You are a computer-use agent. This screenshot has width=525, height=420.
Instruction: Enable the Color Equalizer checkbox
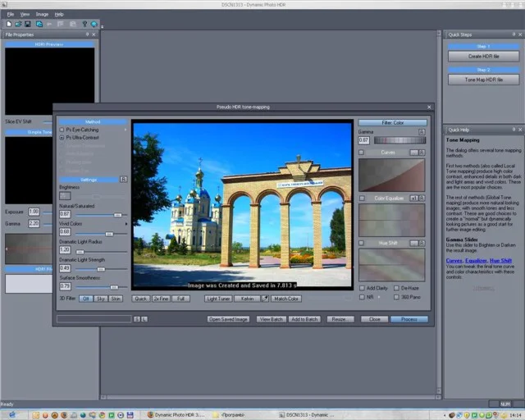pos(362,199)
